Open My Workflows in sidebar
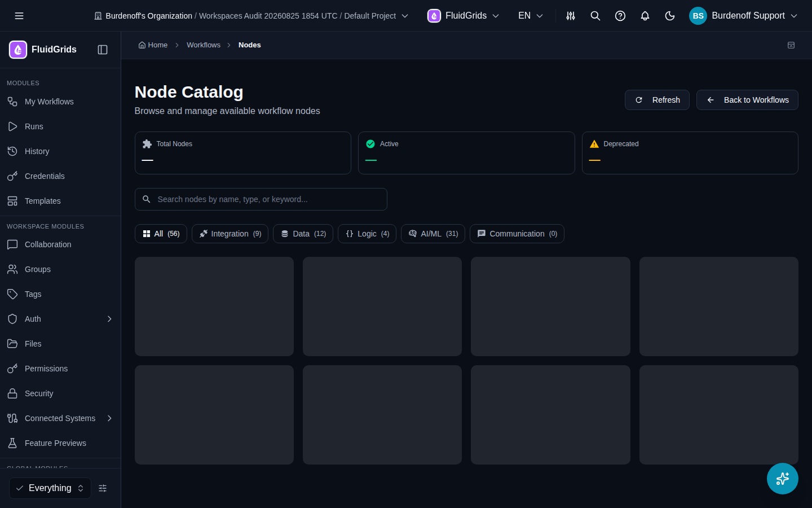 [x=60, y=102]
